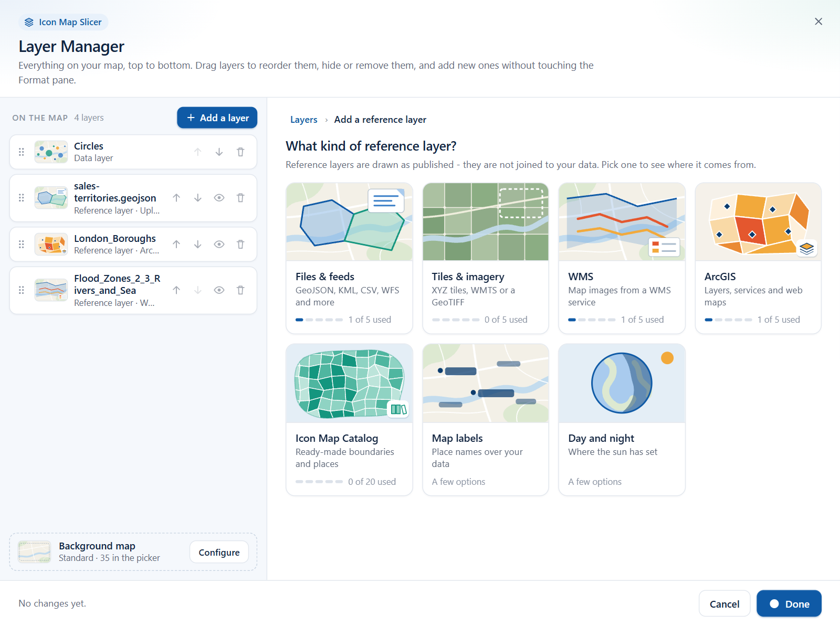Image resolution: width=840 pixels, height=626 pixels.
Task: Delete the sales-territories.geojson layer
Action: [240, 198]
